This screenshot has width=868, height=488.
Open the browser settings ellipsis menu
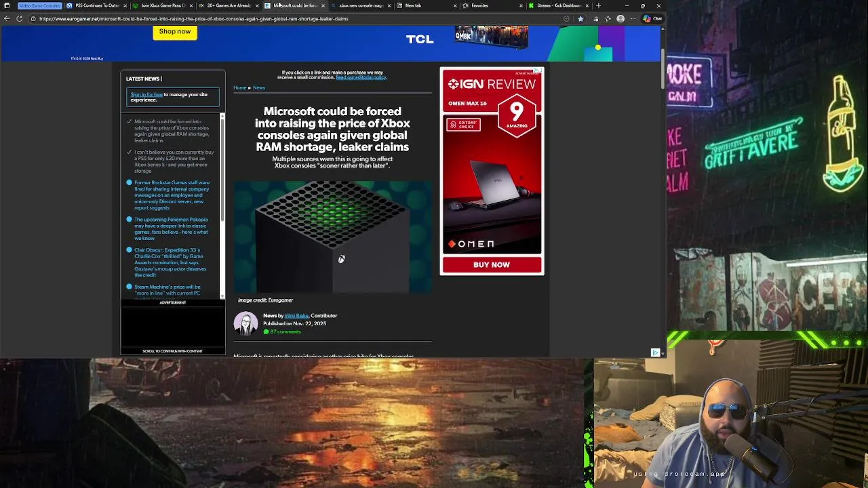pyautogui.click(x=633, y=19)
